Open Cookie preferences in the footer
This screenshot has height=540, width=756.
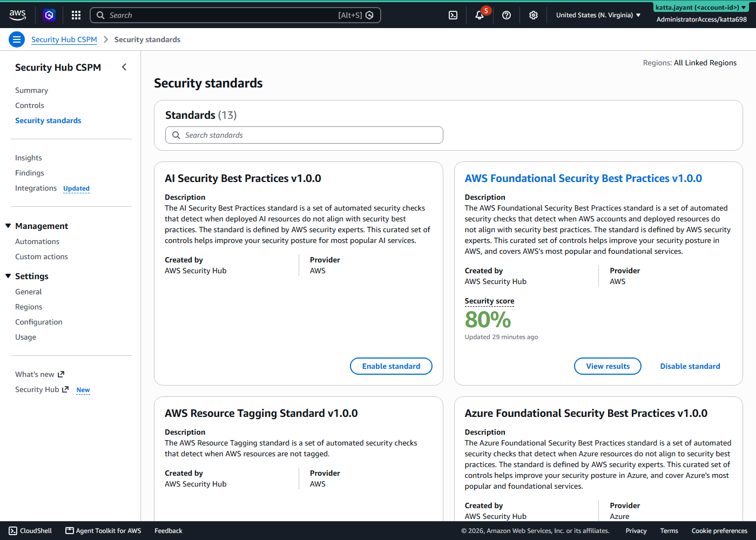coord(719,531)
